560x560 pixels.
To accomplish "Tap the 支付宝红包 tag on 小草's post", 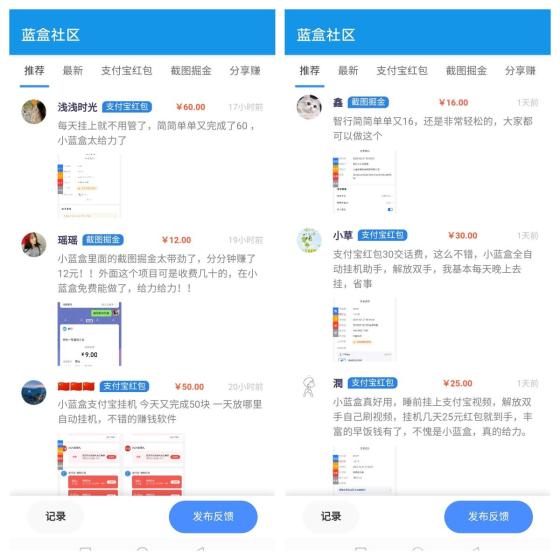I will (382, 235).
